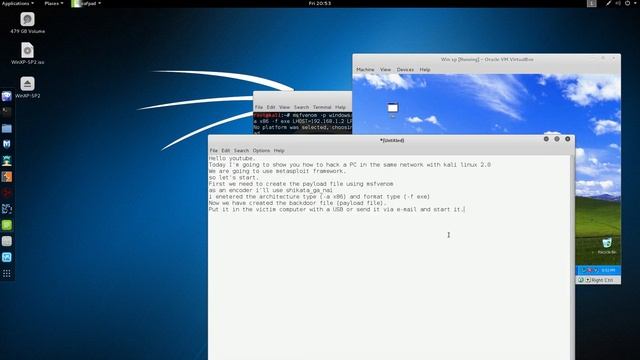The image size is (640, 360).
Task: Click the white window icon on the XP desktop
Action: [x=392, y=108]
